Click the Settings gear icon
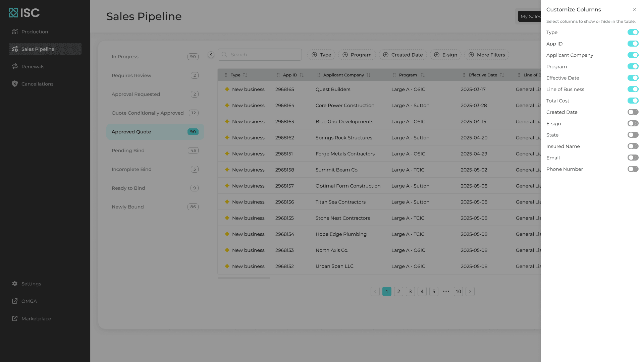 coord(15,284)
